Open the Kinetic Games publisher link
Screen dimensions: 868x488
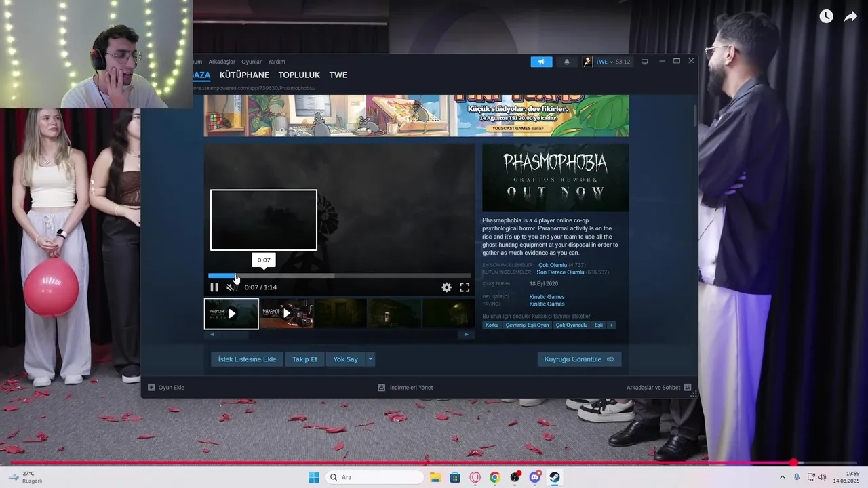(x=547, y=304)
